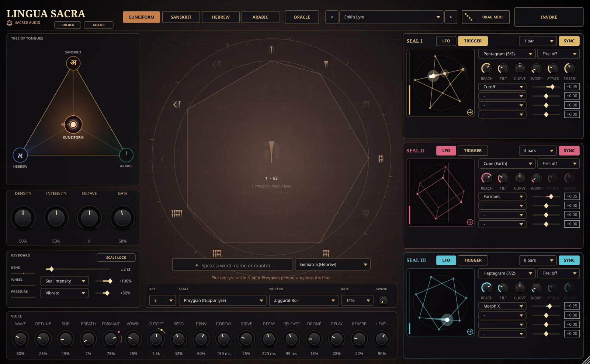Viewport: 590px width, 364px height.
Task: Click the Drag MIDI pattern icon
Action: point(468,17)
